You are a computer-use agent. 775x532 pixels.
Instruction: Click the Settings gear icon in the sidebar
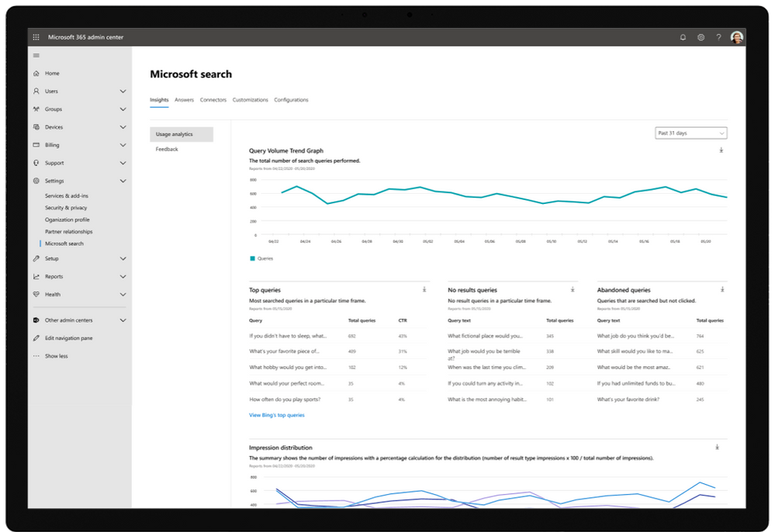(36, 181)
